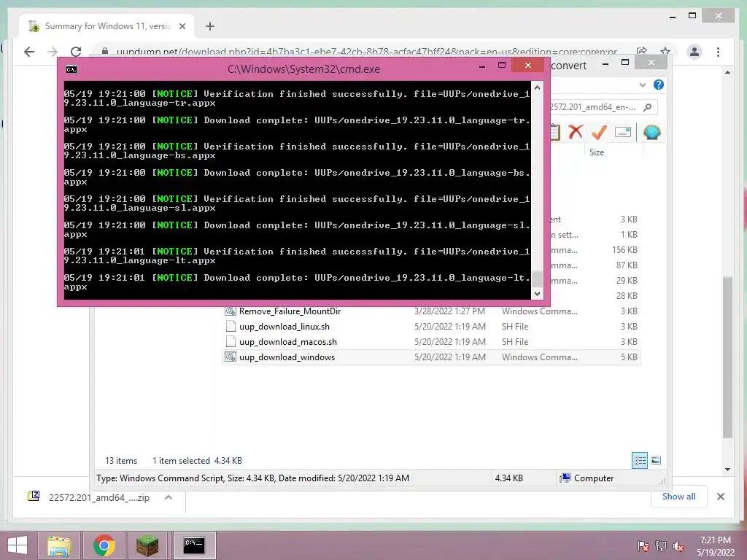Click Show all downloads
Screen dimensions: 747x560
679,497
